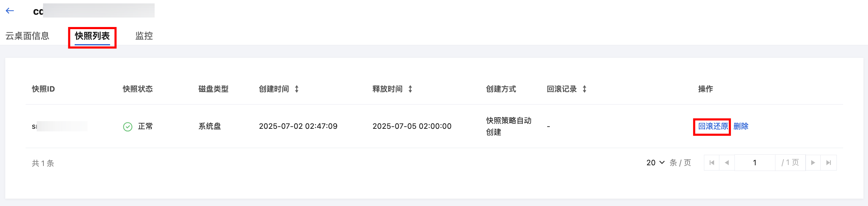This screenshot has width=868, height=206.
Task: Click the 磁盘类型 column header
Action: click(x=213, y=89)
